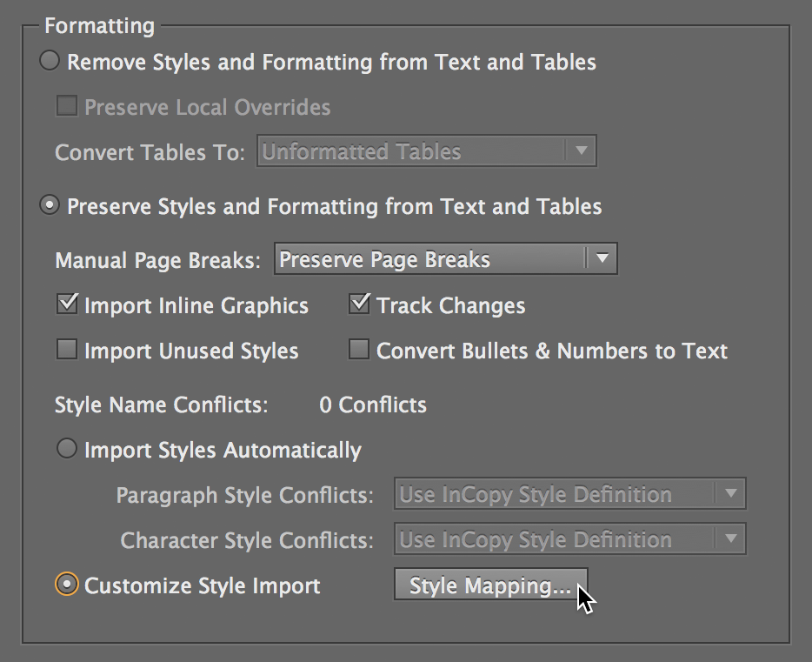Expand the Paragraph Style Conflicts dropdown

click(569, 493)
